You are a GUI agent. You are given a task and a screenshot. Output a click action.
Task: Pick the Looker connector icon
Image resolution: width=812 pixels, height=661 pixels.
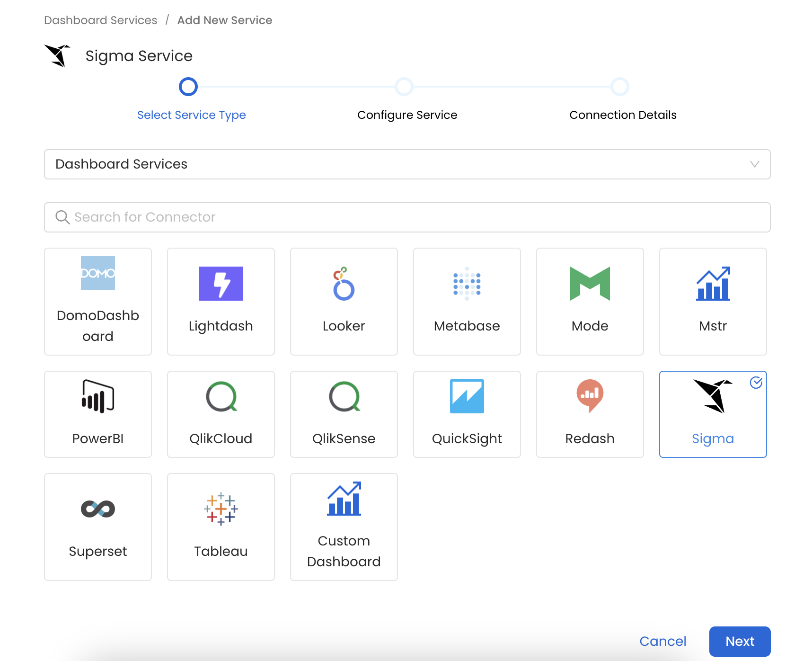coord(344,284)
